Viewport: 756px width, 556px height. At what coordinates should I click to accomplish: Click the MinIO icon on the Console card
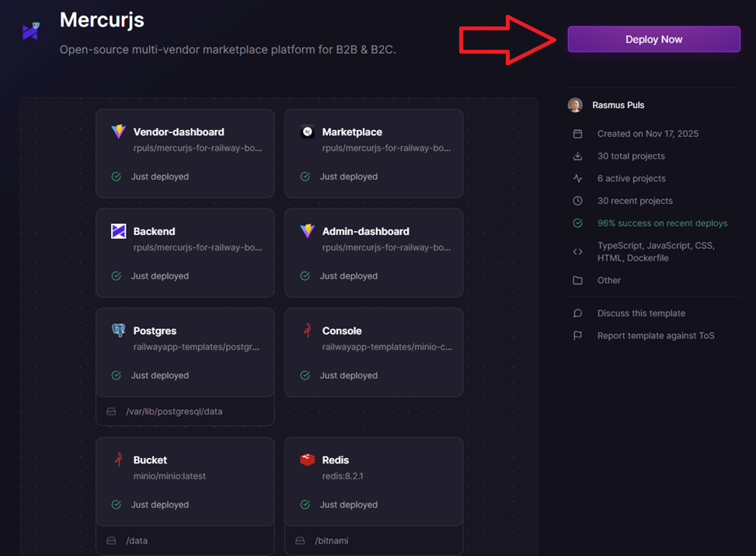click(x=306, y=330)
